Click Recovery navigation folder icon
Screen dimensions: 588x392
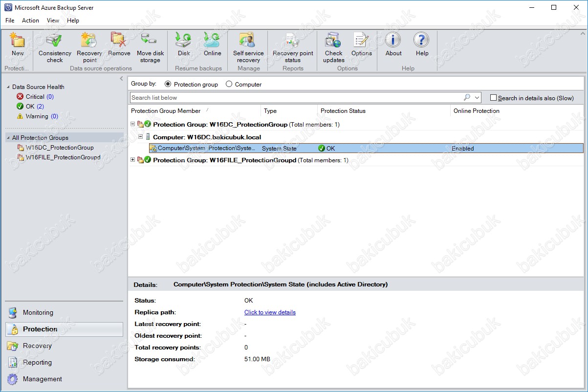(13, 346)
